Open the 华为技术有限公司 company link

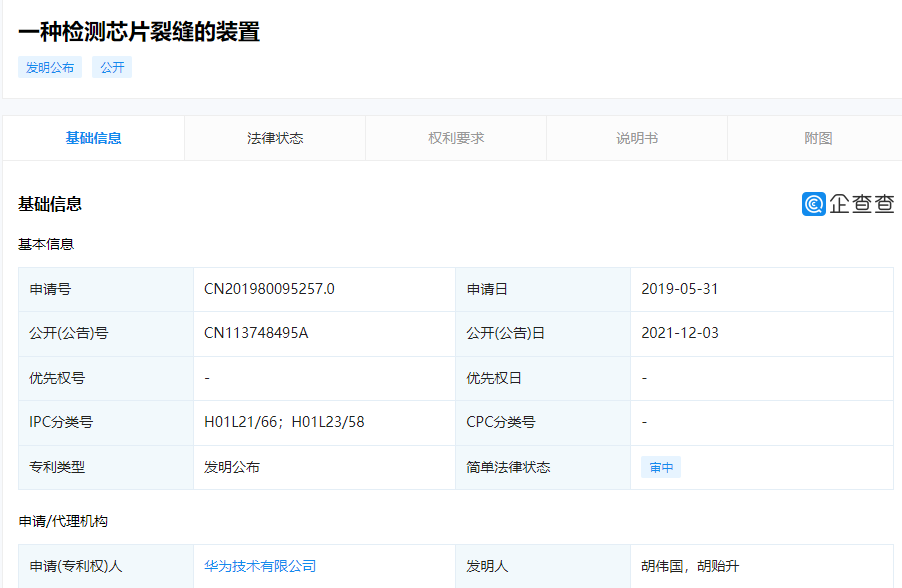pos(261,565)
